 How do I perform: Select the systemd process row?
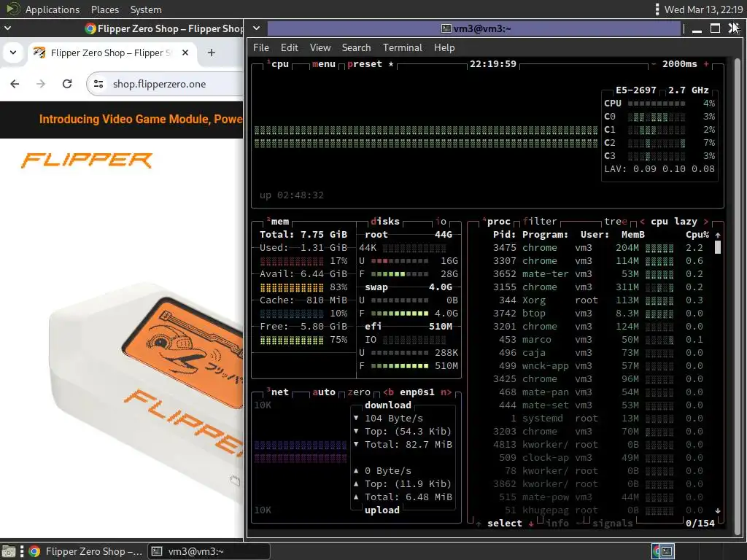point(598,418)
